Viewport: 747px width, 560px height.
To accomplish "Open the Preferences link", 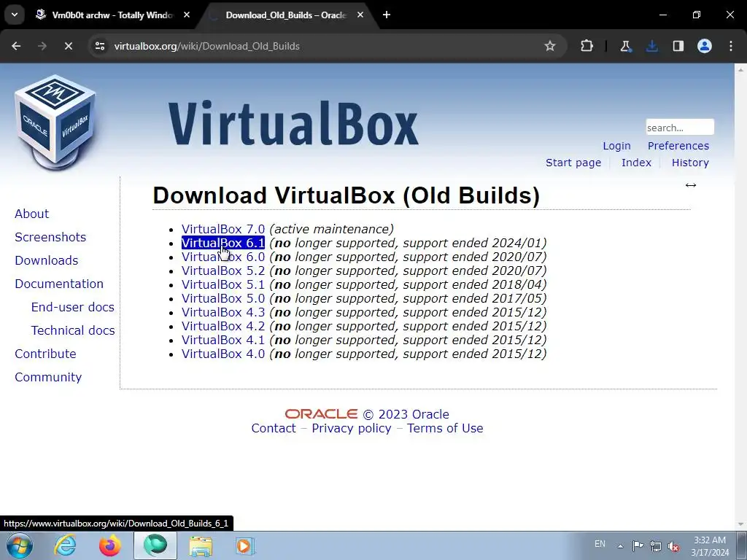I will [x=678, y=146].
